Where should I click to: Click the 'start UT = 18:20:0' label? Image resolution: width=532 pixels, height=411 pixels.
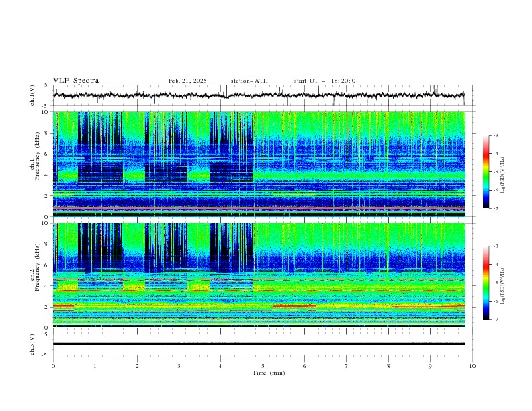coord(324,81)
